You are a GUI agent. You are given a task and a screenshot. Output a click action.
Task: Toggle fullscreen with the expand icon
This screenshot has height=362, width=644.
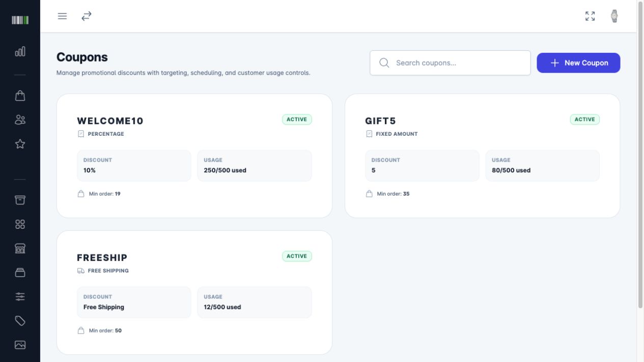click(x=590, y=16)
